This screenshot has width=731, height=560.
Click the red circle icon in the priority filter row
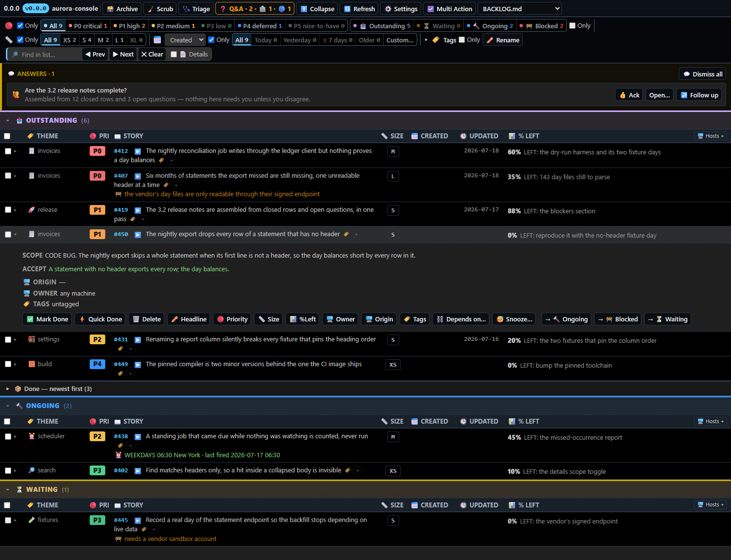9,26
